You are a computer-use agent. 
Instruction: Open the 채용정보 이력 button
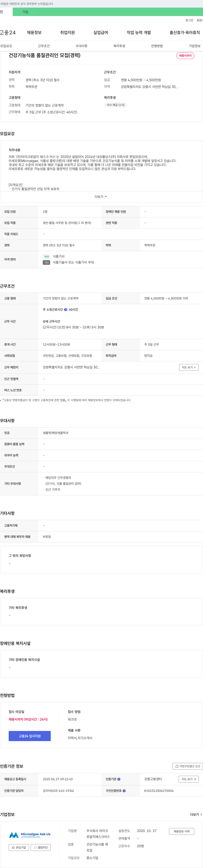(181, 831)
